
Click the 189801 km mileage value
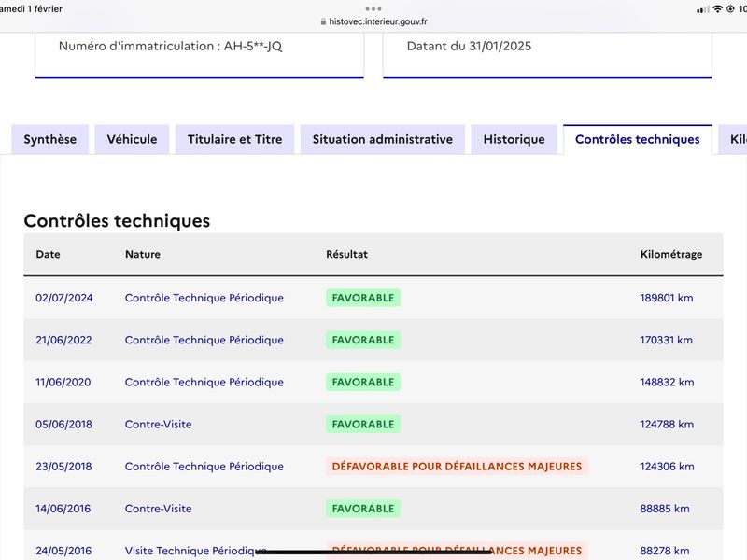point(667,298)
